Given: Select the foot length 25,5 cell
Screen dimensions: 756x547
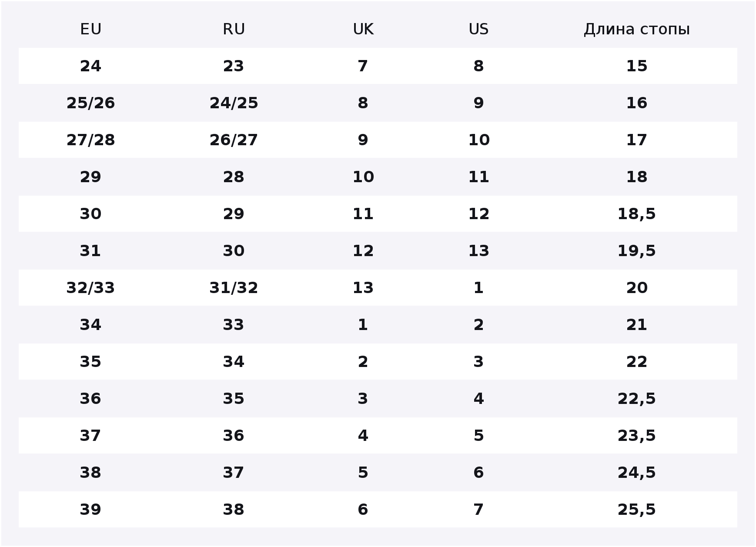Looking at the screenshot, I should pos(636,510).
